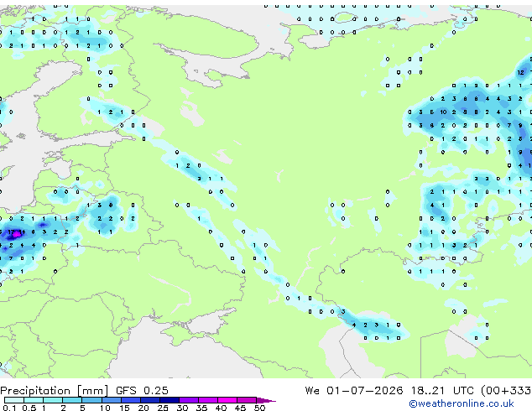The height and width of the screenshot is (411, 532).
Task: Click the 30–35 mm purple swatch
Action: pos(188,400)
